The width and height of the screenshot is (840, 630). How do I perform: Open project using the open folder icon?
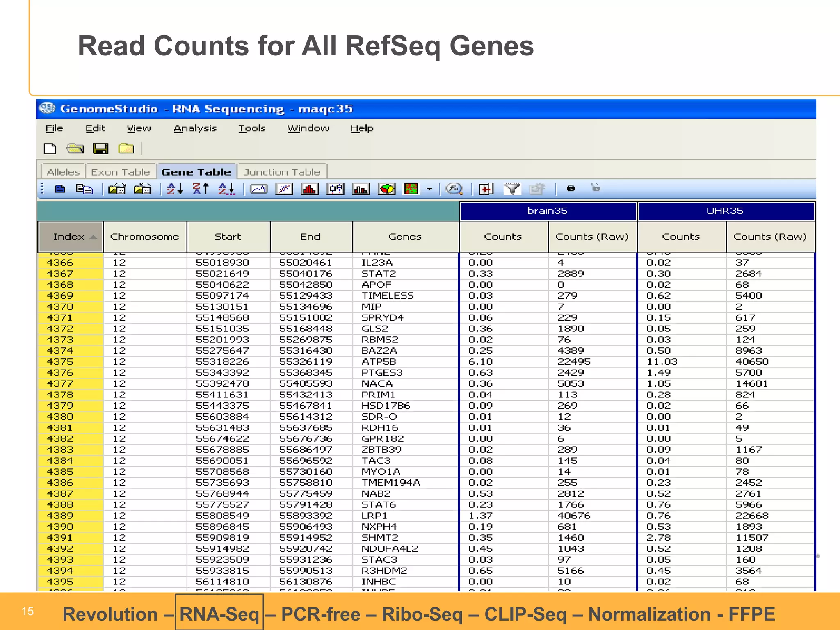click(75, 148)
